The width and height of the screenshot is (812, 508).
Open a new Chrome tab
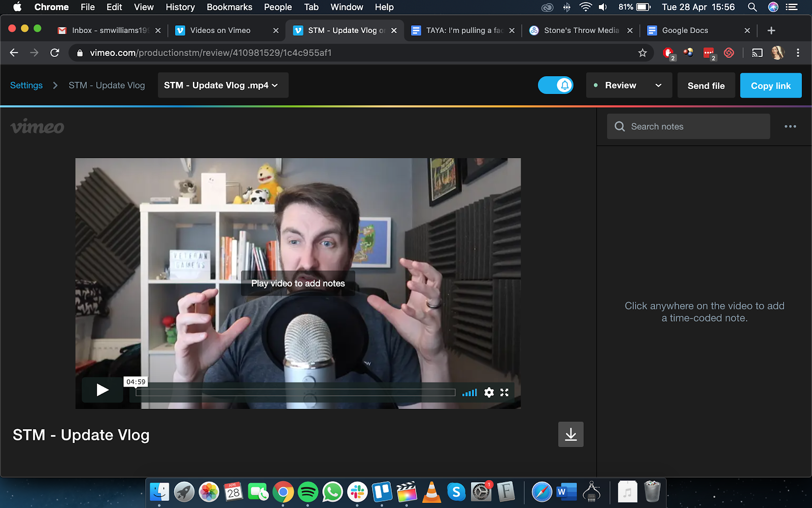pos(771,30)
